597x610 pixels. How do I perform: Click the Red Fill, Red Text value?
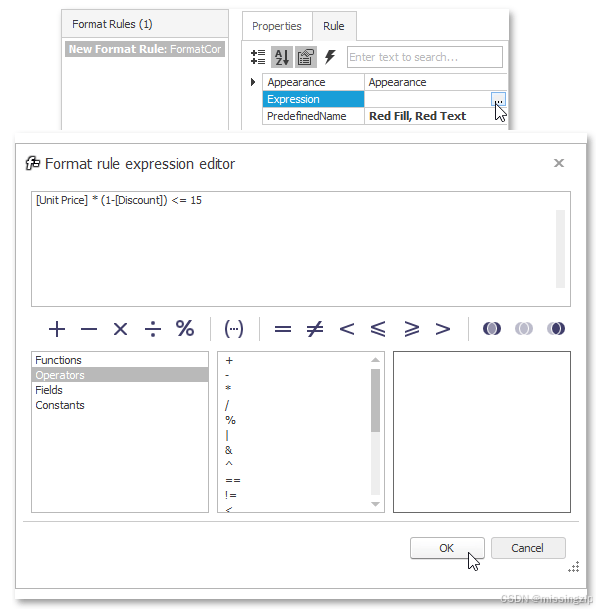point(417,116)
